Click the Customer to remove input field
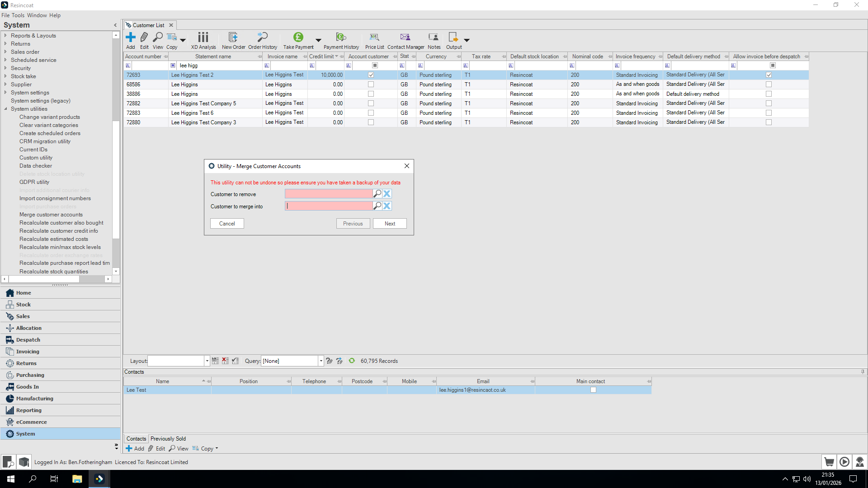Screen dimensions: 868x488 328,194
